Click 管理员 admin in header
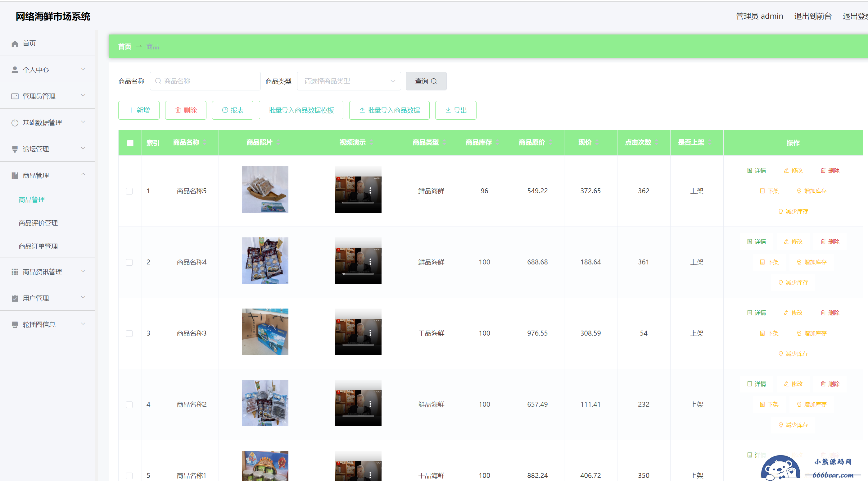868x481 pixels. pos(759,16)
